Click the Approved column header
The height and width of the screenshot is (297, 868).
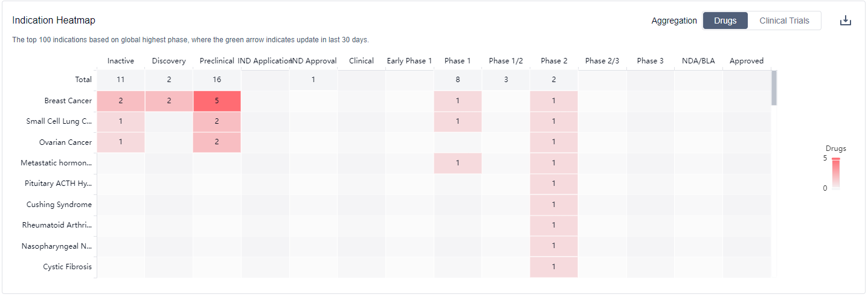click(747, 61)
